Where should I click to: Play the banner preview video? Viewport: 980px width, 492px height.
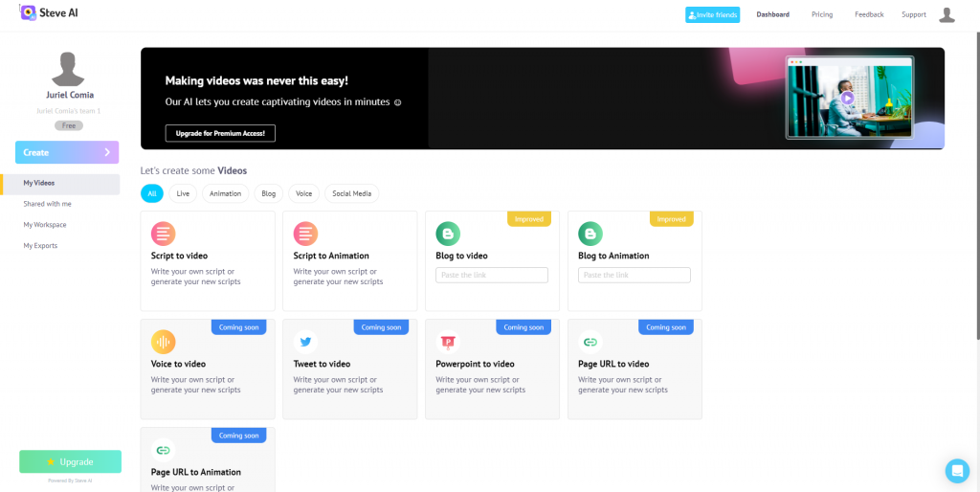point(847,99)
